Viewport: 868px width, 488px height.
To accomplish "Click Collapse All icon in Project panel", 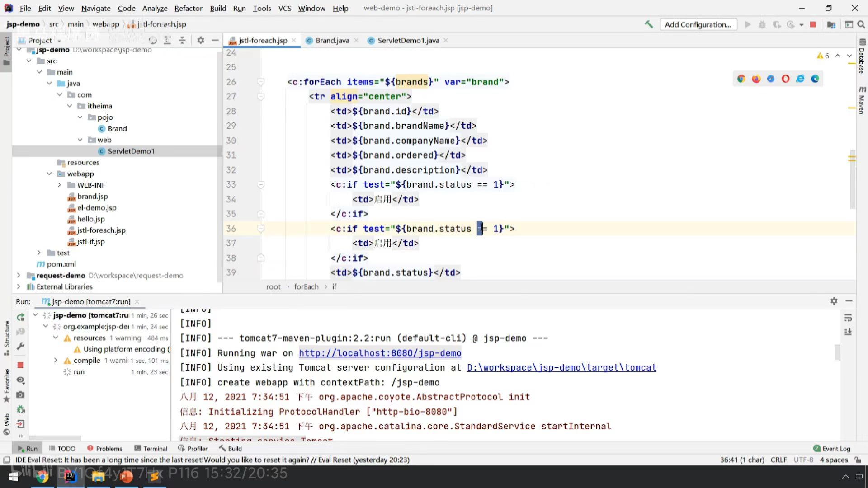I will click(x=182, y=40).
